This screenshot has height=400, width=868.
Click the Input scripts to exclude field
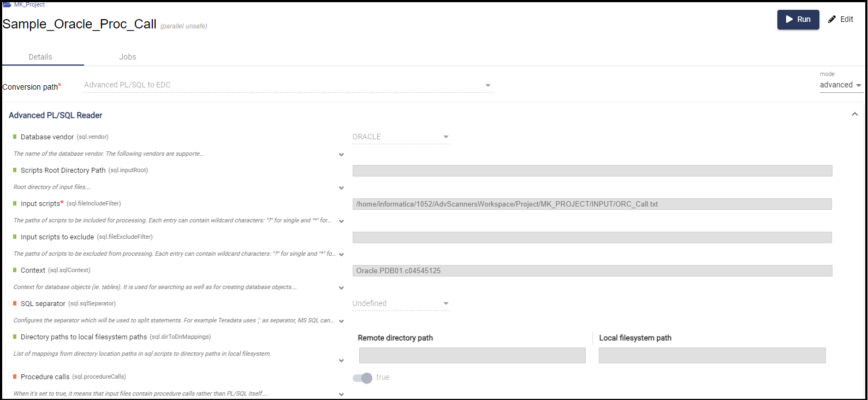[x=592, y=237]
